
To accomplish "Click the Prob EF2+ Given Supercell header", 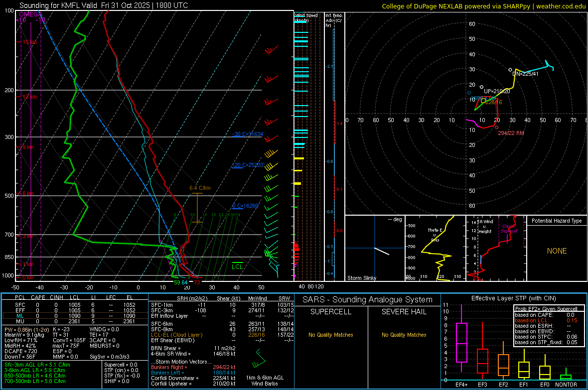I will coord(546,309).
